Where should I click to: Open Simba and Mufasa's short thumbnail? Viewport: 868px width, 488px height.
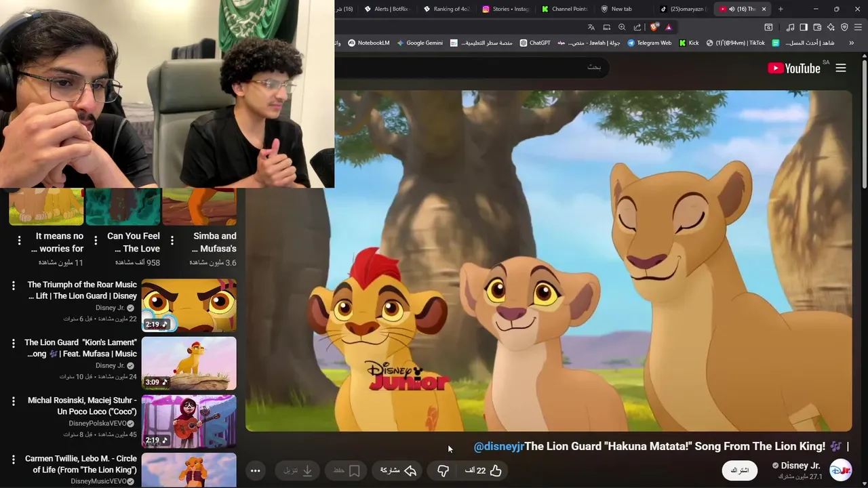coord(199,207)
